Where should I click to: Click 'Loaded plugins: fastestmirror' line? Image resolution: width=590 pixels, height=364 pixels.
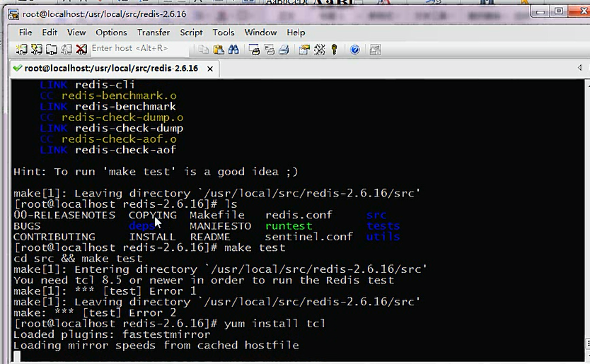click(112, 334)
